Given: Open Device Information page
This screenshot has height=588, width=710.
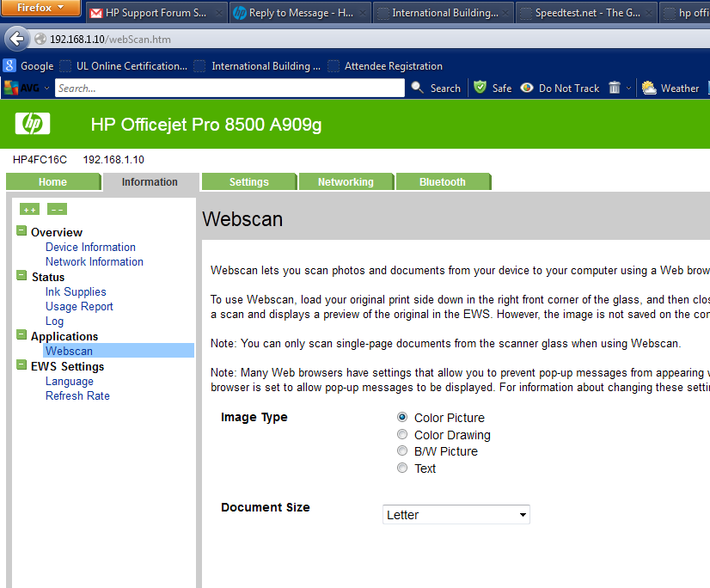Looking at the screenshot, I should (90, 247).
